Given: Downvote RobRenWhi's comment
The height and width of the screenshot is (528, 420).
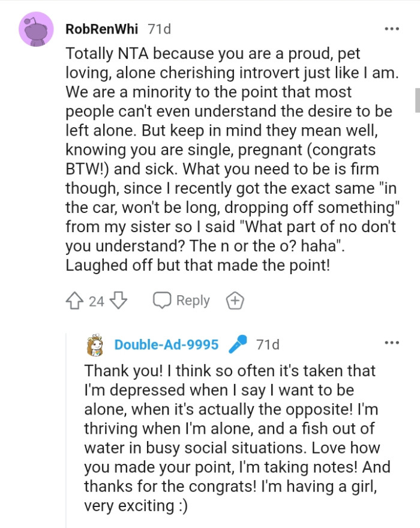Looking at the screenshot, I should [118, 301].
